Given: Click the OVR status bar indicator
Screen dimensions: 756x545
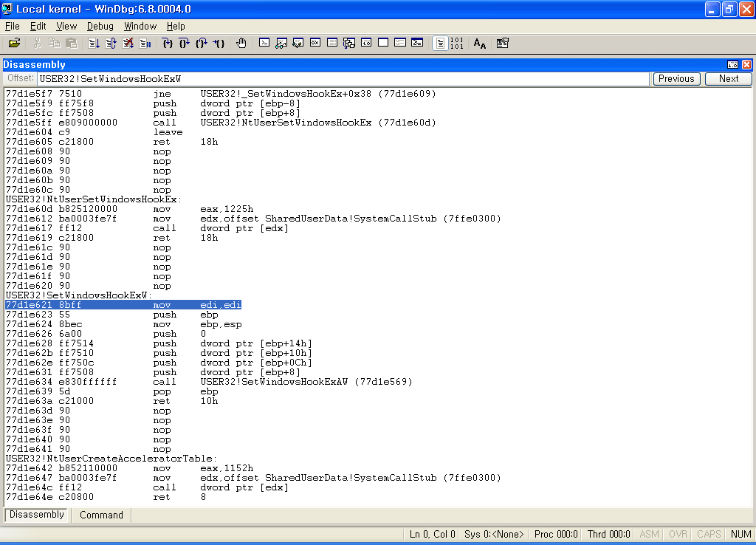Looking at the screenshot, I should tap(678, 534).
